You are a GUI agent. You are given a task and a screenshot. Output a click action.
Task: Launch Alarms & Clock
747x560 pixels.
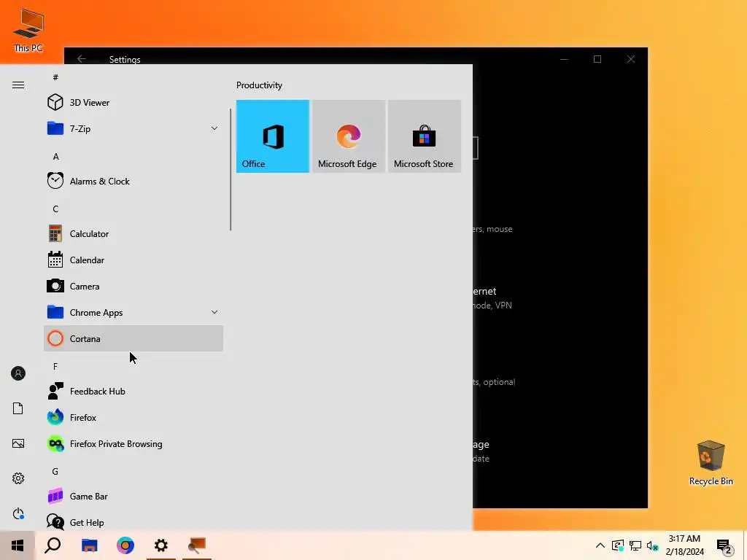133,181
